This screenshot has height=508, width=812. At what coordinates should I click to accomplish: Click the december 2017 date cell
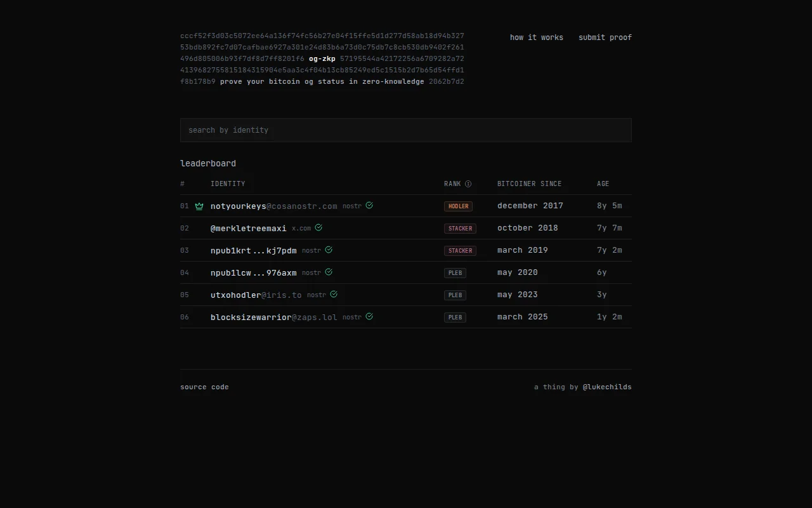(x=530, y=206)
